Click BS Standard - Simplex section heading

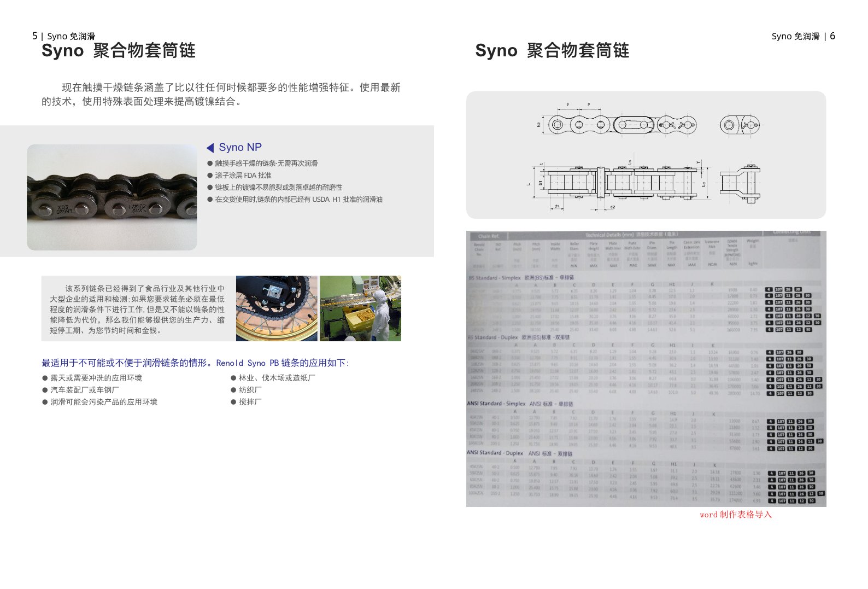[521, 278]
